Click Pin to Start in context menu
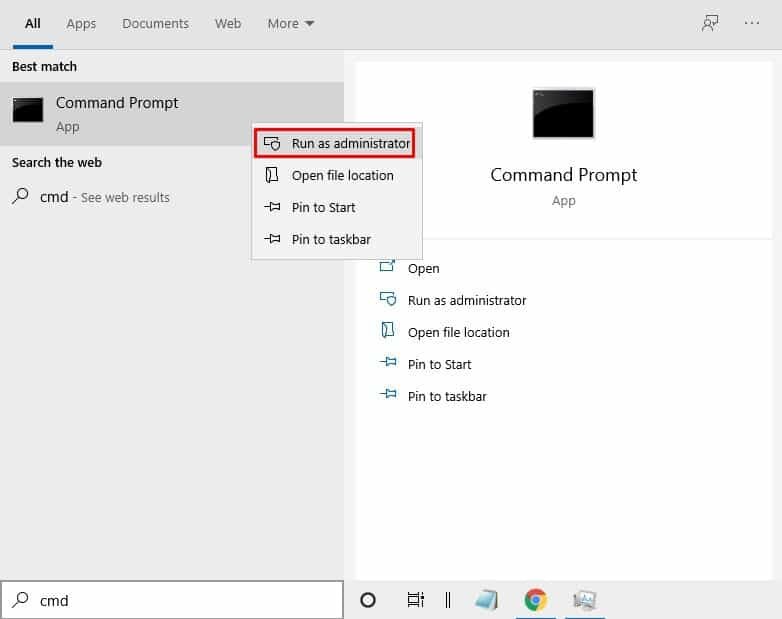782x619 pixels. tap(337, 207)
